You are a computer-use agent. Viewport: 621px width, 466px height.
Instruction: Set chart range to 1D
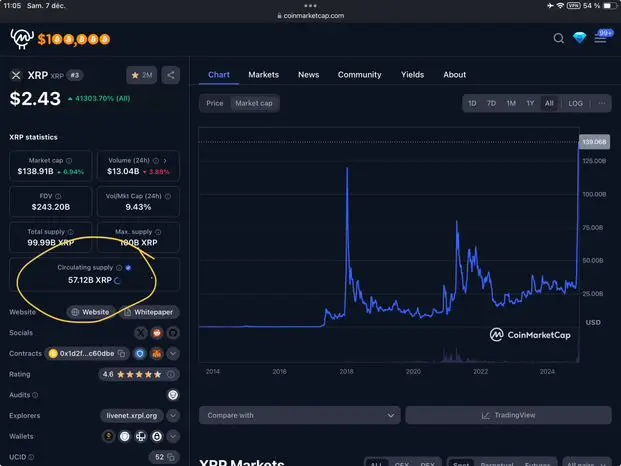[x=472, y=103]
